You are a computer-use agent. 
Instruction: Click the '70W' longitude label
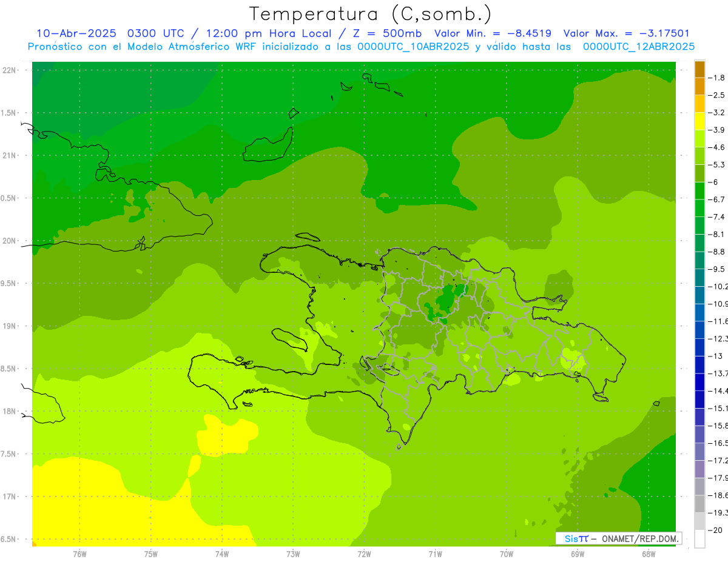[x=507, y=554]
